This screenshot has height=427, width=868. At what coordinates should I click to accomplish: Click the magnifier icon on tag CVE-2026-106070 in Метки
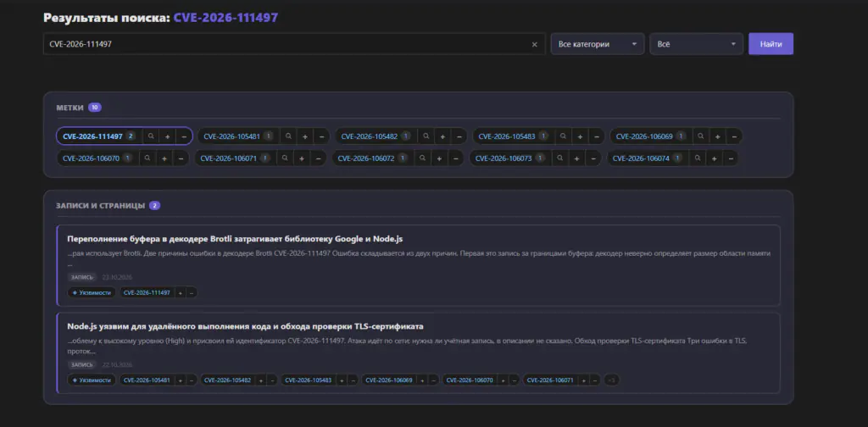pos(147,158)
